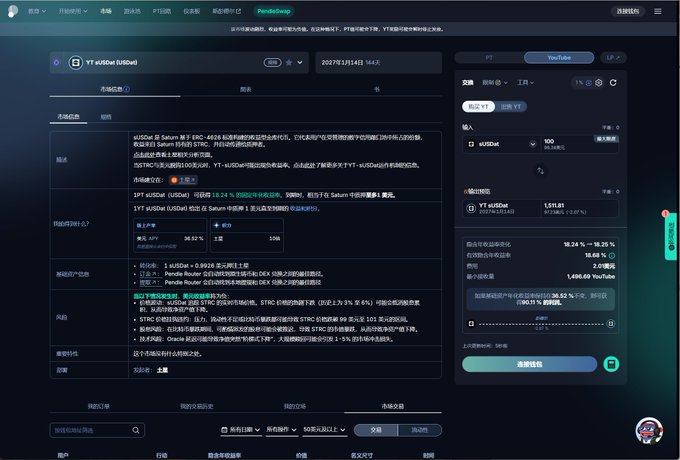This screenshot has width=680, height=460.
Task: Open the 提取 withdraw link
Action: click(x=149, y=282)
